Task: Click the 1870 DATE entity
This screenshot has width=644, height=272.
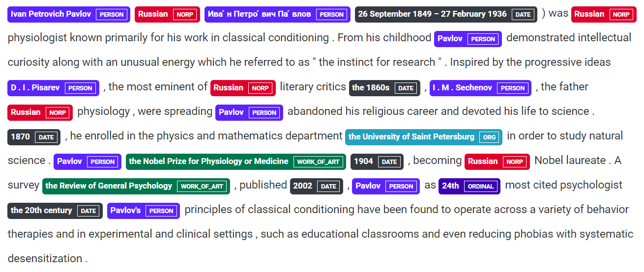Action: [x=34, y=137]
